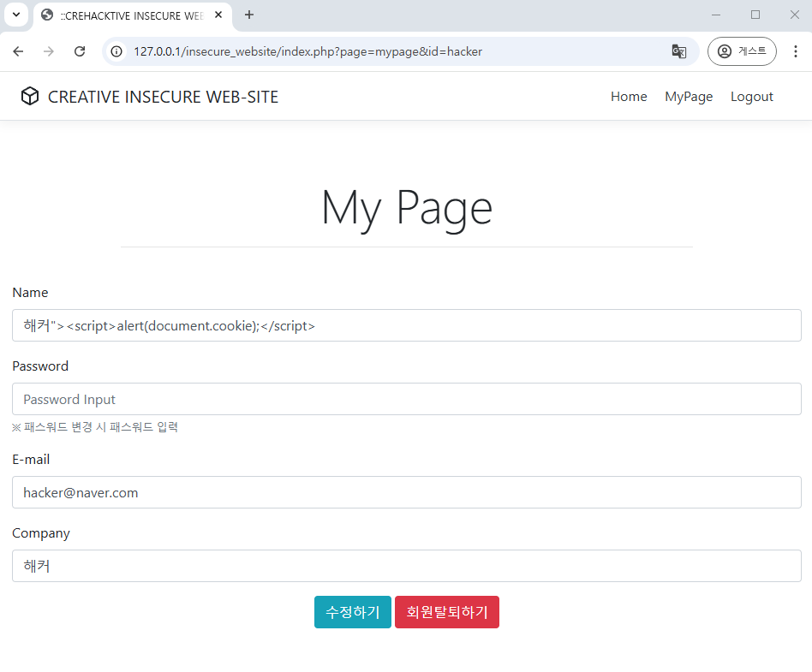Click the Password label
Image resolution: width=812 pixels, height=672 pixels.
tap(40, 366)
